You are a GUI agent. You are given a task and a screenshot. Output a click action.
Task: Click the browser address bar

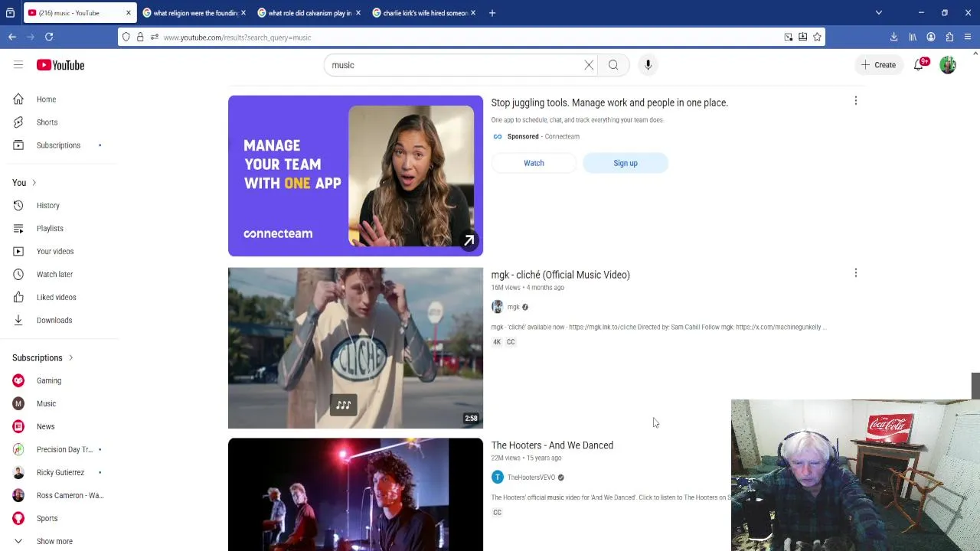pyautogui.click(x=471, y=37)
